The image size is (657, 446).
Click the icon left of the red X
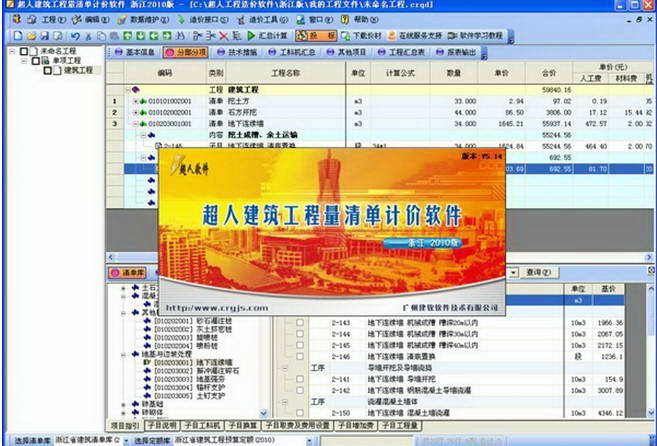211,36
